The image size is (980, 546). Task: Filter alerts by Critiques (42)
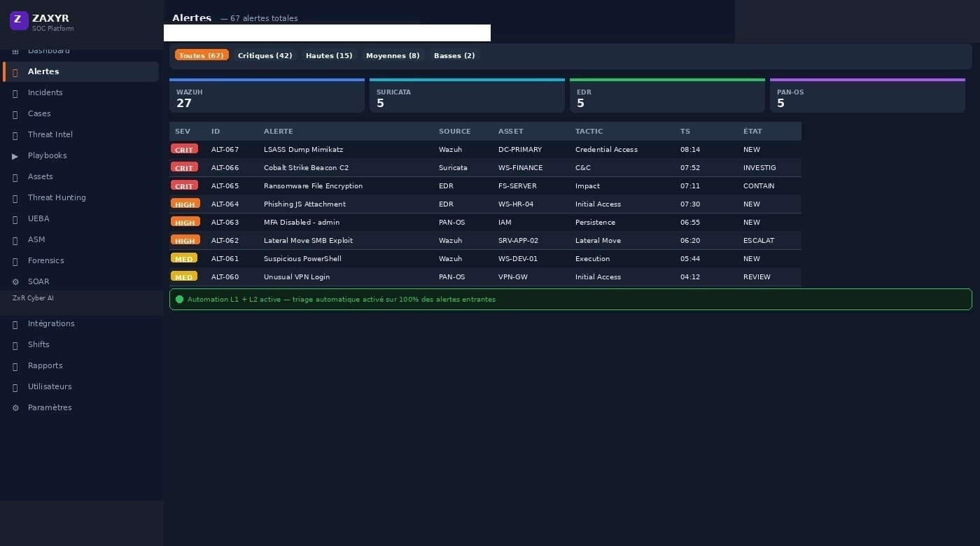tap(265, 55)
